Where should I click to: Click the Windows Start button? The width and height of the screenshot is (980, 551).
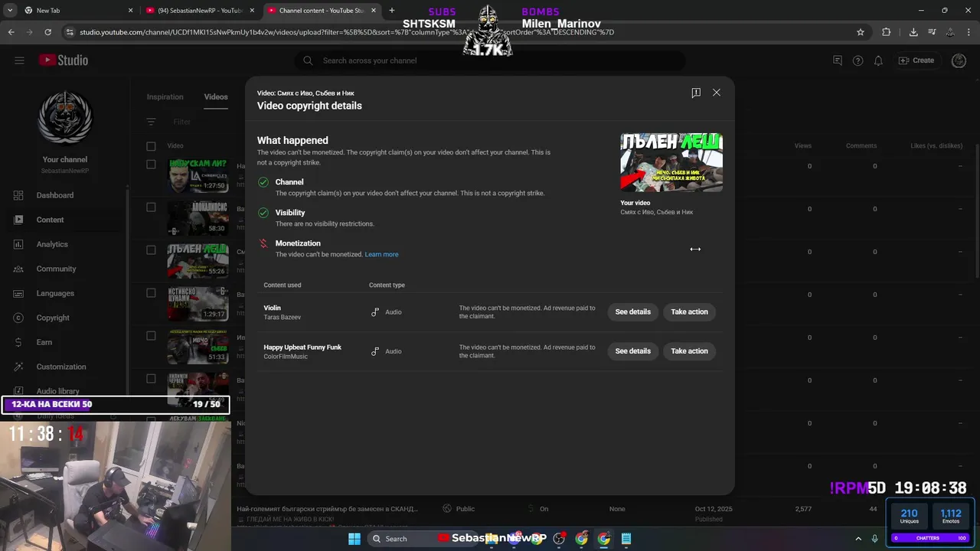[354, 539]
